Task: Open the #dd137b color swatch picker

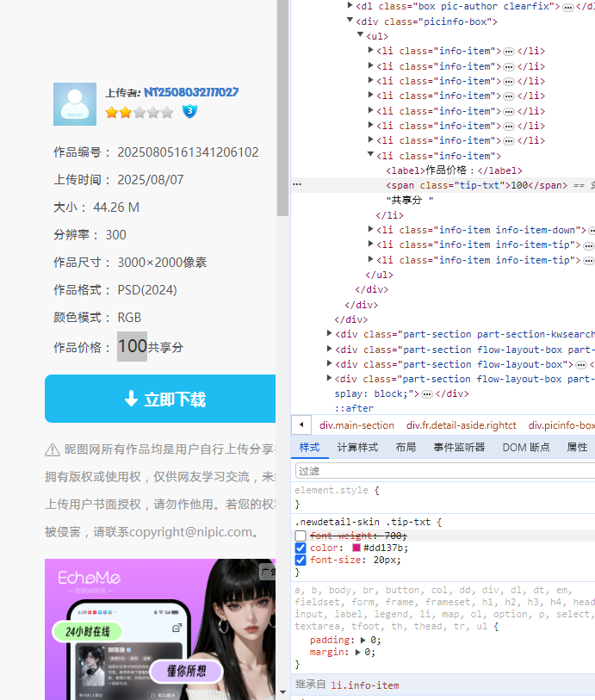Action: point(356,548)
